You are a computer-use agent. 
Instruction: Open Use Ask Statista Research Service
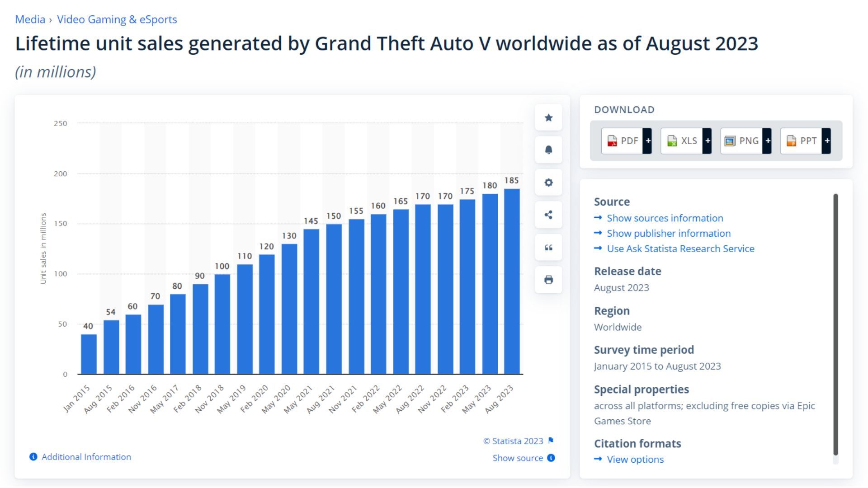tap(680, 249)
